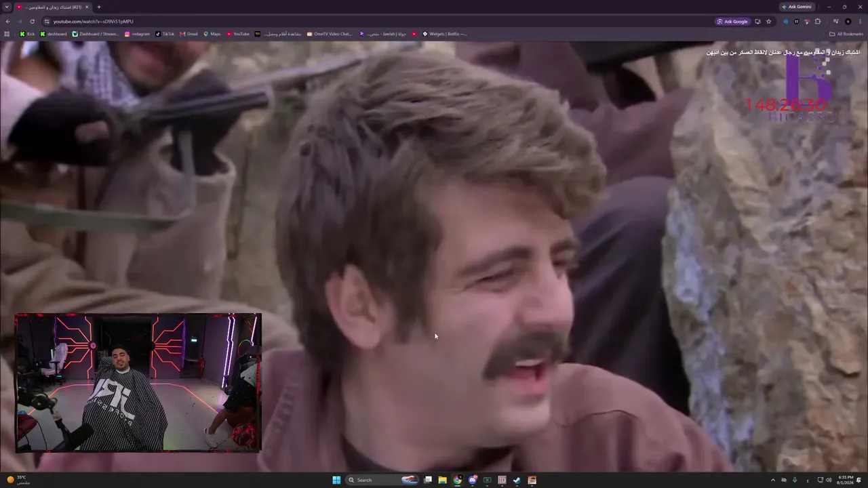Open the unlabeled red YouTube bookmark icon
The width and height of the screenshot is (868, 488).
pyautogui.click(x=414, y=34)
